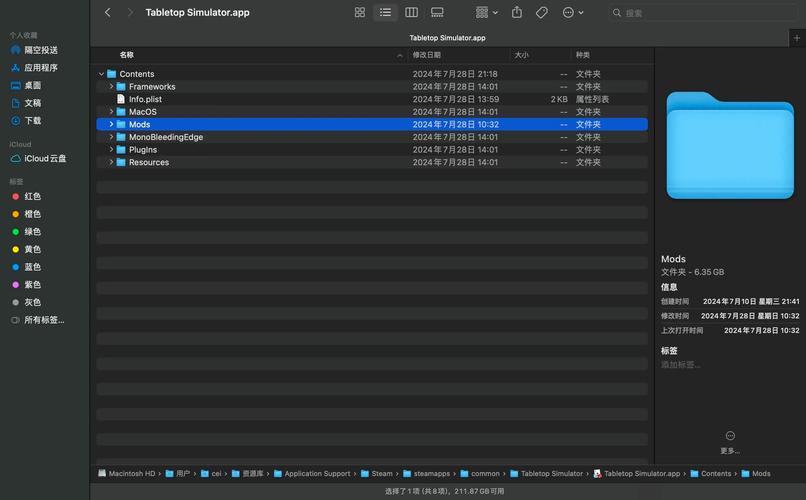Select the Contents folder row

coord(372,74)
